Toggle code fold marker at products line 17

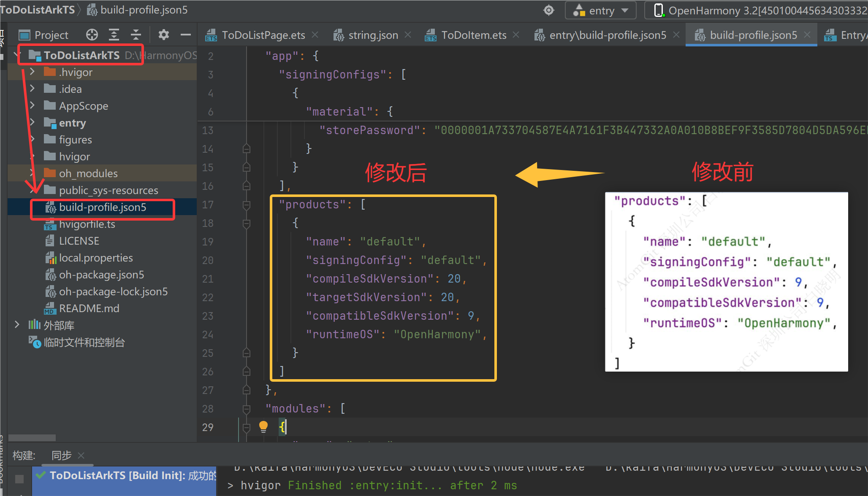[247, 205]
